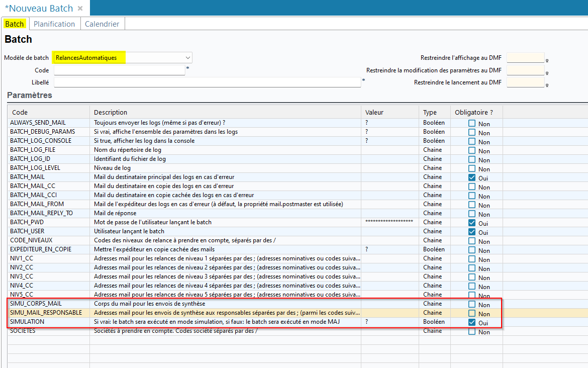Viewport: 588px width, 368px height.
Task: Open the Calendrier tab
Action: pyautogui.click(x=102, y=24)
